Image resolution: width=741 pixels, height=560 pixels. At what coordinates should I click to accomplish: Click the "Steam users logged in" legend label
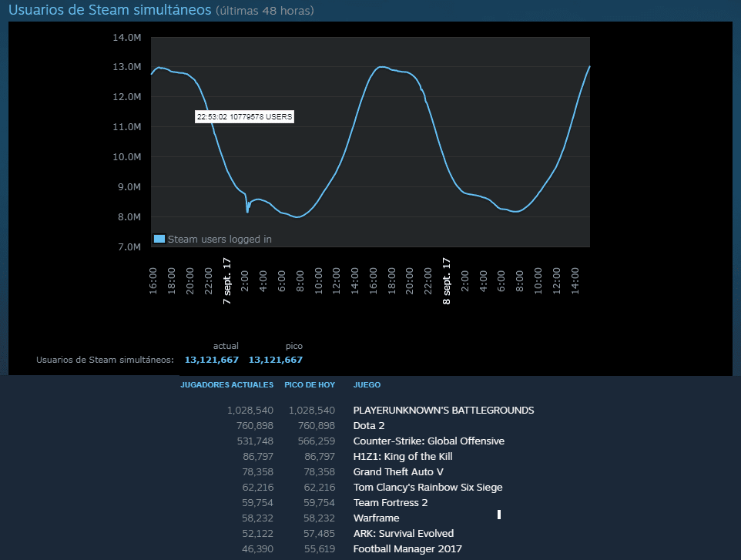click(x=220, y=239)
